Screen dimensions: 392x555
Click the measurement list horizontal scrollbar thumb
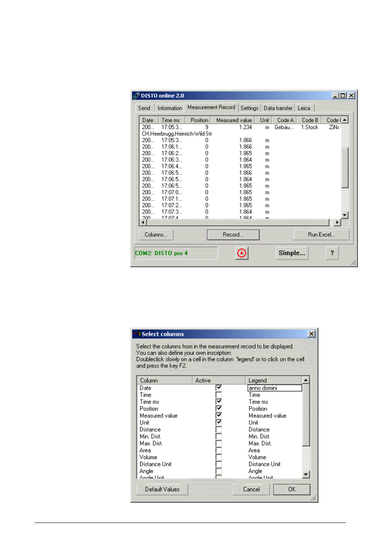click(x=238, y=222)
